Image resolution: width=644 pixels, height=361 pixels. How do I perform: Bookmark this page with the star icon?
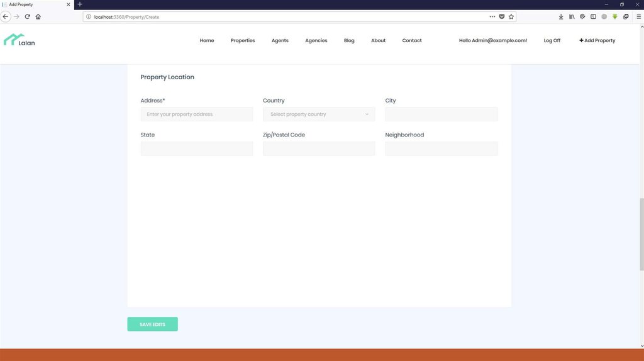pyautogui.click(x=511, y=16)
